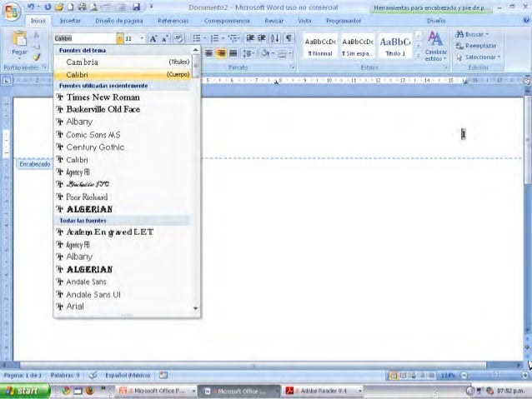Click the font list scroll down arrow
The image size is (532, 399).
[195, 308]
